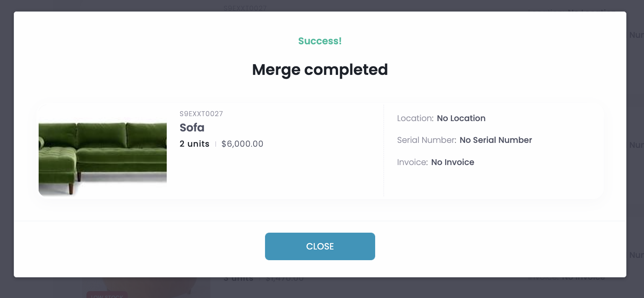
Task: Click the $6,000.00 price value
Action: point(242,144)
